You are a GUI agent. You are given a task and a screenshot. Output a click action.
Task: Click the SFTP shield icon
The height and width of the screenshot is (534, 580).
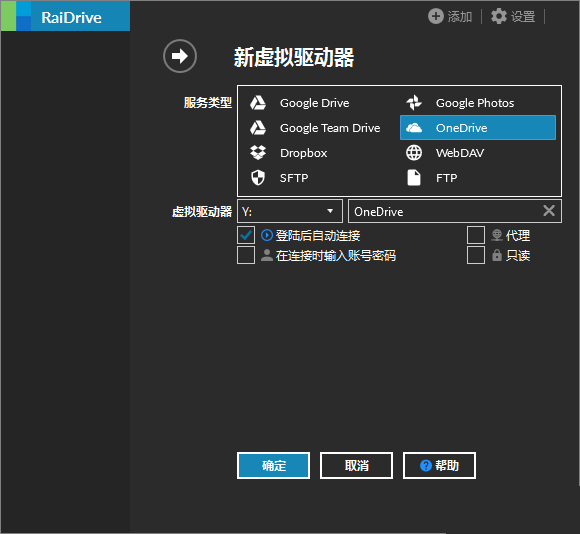[258, 178]
